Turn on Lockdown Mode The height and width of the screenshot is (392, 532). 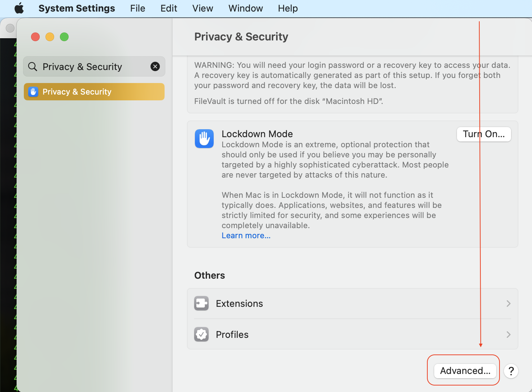tap(484, 134)
